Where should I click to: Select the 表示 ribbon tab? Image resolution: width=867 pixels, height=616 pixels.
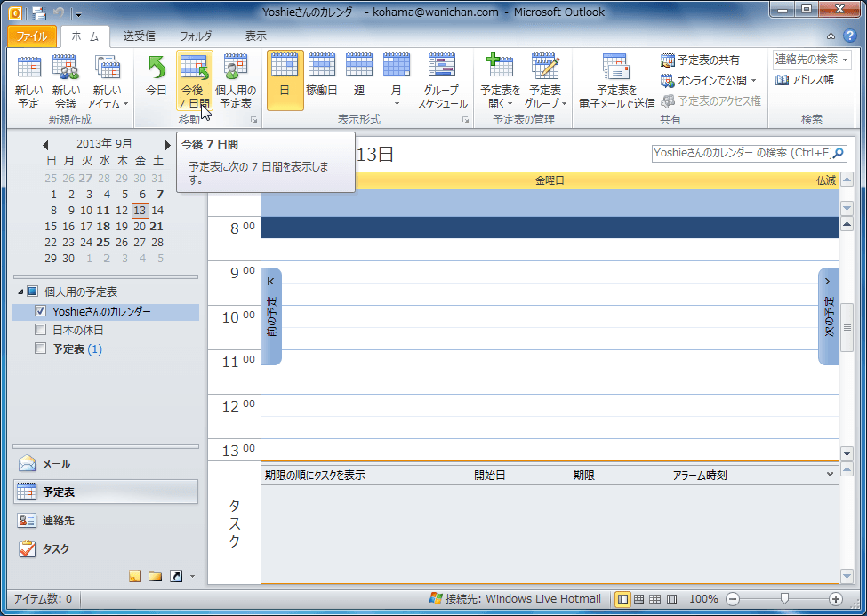[x=255, y=36]
